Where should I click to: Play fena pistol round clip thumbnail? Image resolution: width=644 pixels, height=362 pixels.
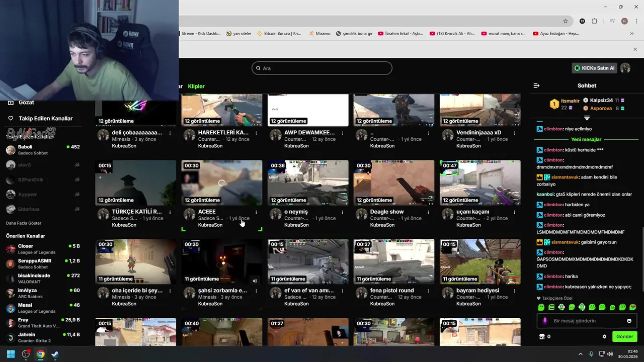pyautogui.click(x=394, y=261)
